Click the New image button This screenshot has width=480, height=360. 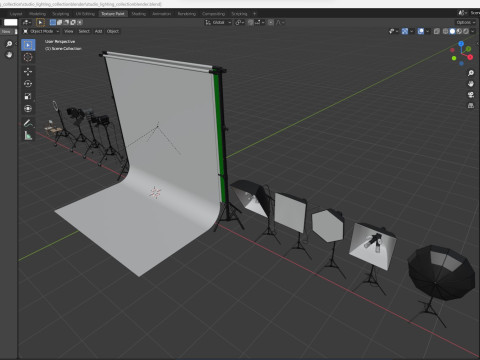point(6,31)
